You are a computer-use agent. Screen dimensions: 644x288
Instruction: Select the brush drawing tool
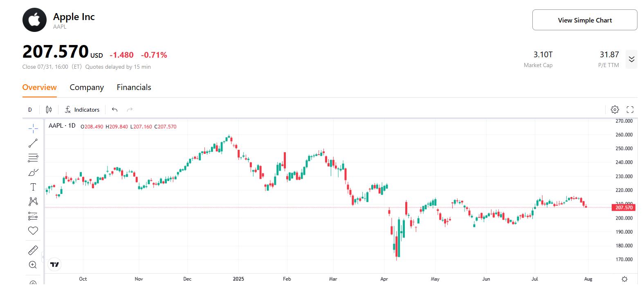33,173
